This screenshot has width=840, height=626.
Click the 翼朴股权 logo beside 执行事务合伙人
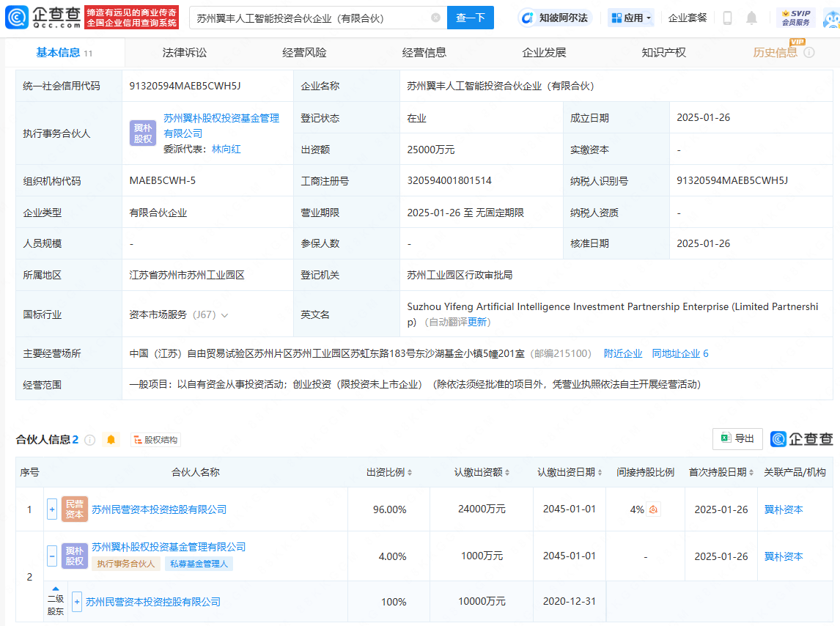142,133
